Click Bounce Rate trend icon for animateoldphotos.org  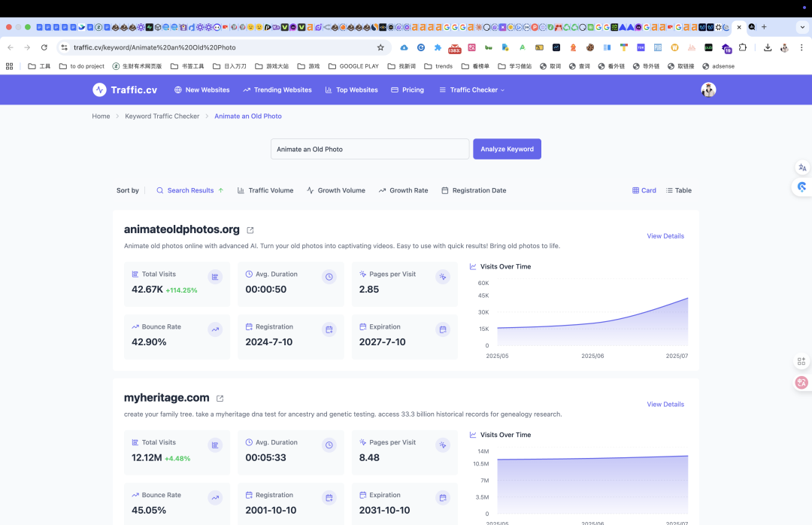coord(215,329)
